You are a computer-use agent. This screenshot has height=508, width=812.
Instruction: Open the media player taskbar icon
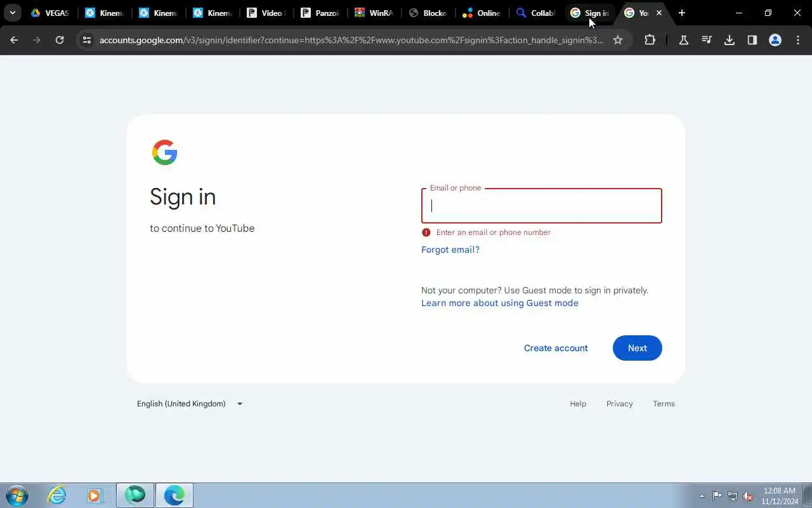[x=95, y=495]
